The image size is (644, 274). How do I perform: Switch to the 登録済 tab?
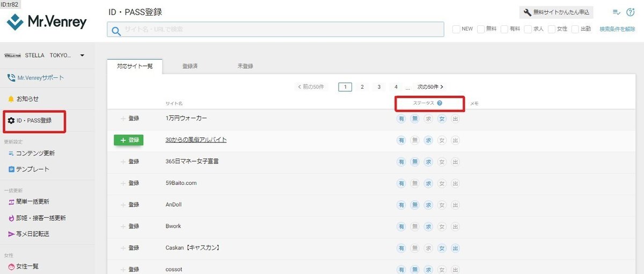[190, 66]
